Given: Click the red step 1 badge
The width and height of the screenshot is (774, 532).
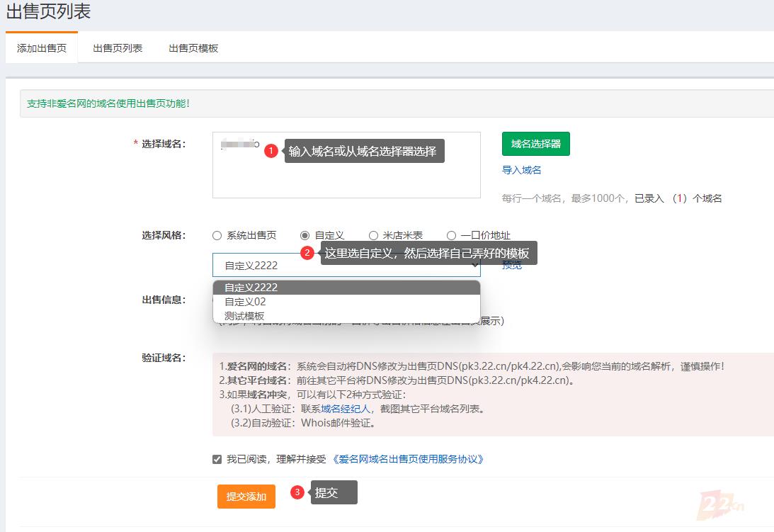Looking at the screenshot, I should point(271,151).
